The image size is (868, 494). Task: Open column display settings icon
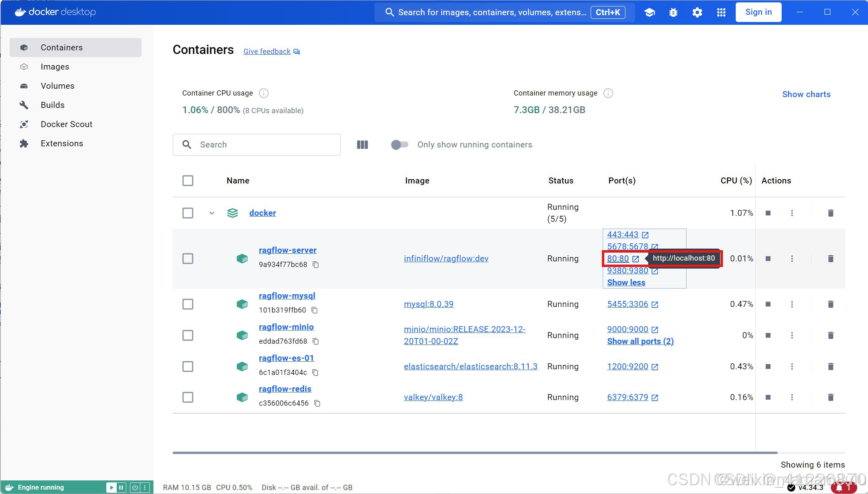pos(362,145)
